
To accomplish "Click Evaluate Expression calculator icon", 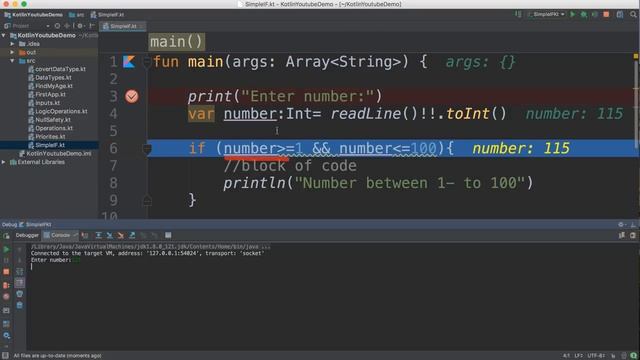I will click(x=168, y=236).
